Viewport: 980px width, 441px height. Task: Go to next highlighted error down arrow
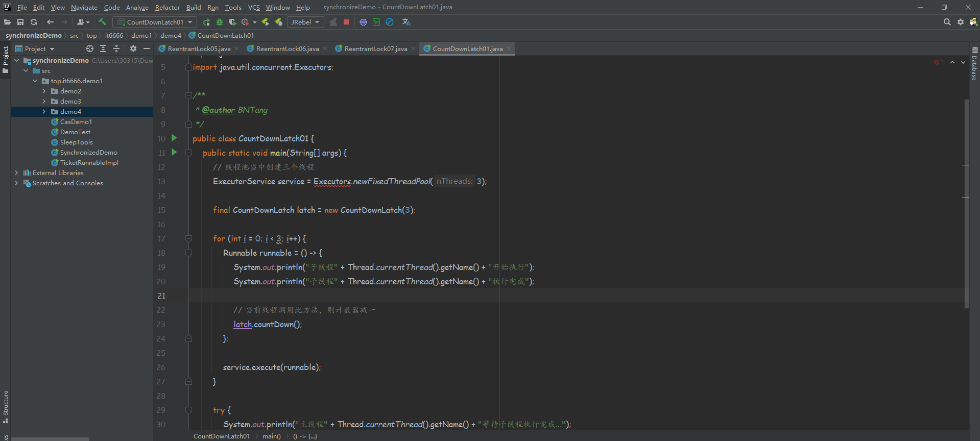click(963, 62)
